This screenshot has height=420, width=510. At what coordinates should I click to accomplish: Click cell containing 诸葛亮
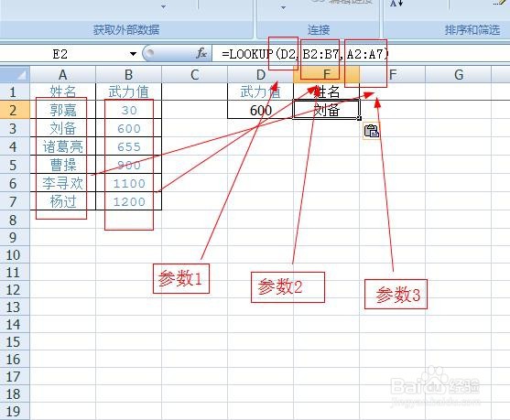63,146
